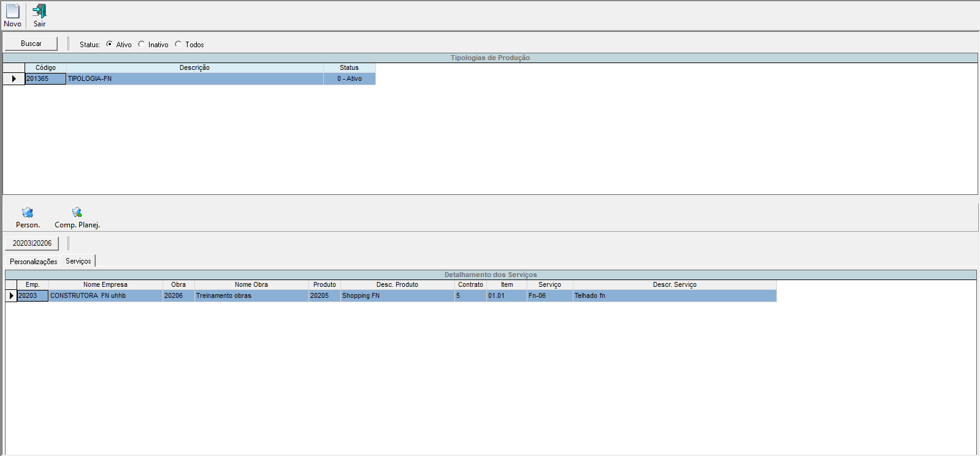Select the Todos status radio button

pos(178,44)
